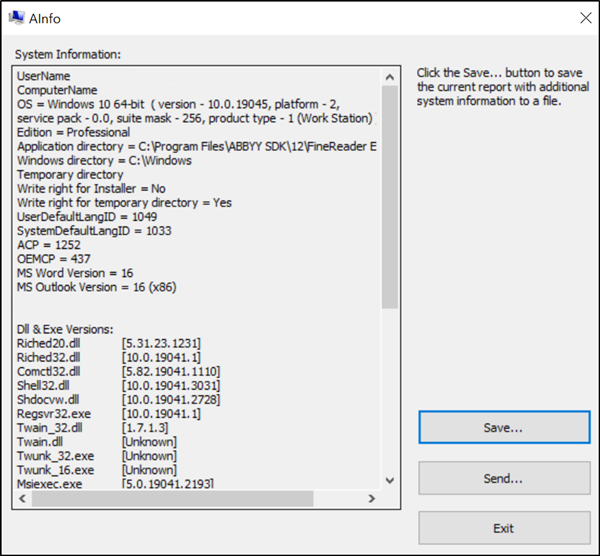Click the version value [1.7.1.3]
The image size is (600, 556).
click(x=145, y=428)
